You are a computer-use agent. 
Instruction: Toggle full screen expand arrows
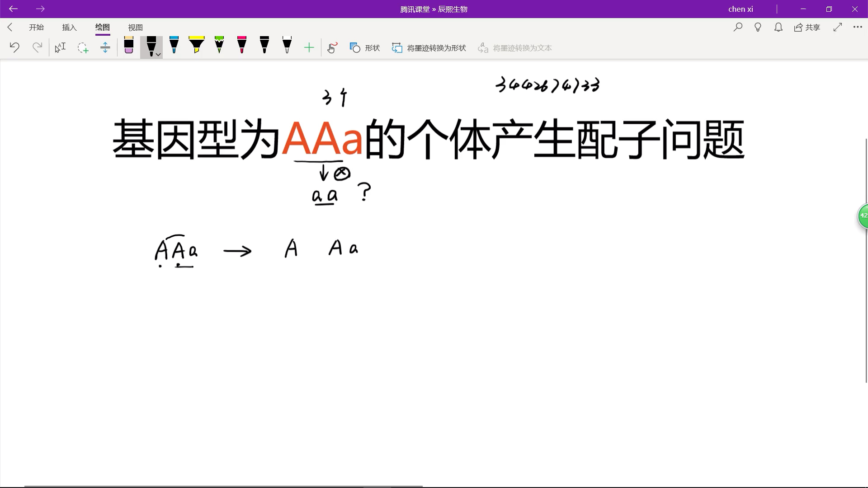point(837,27)
